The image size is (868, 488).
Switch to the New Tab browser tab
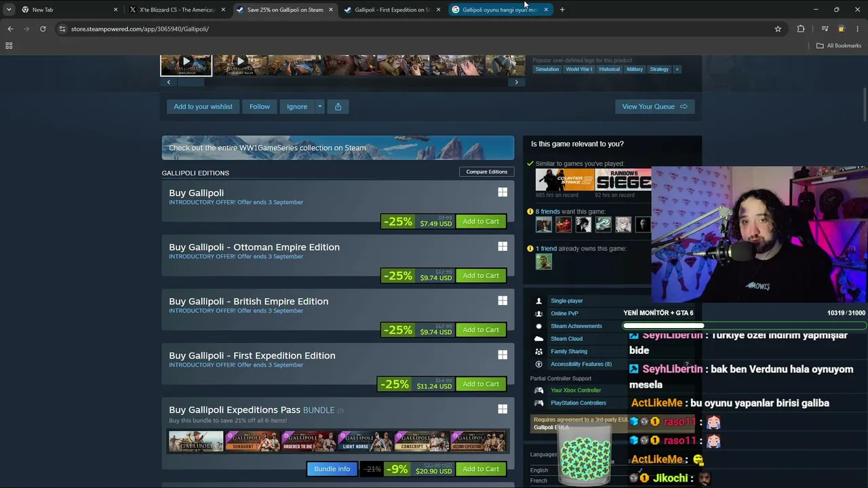tap(66, 9)
